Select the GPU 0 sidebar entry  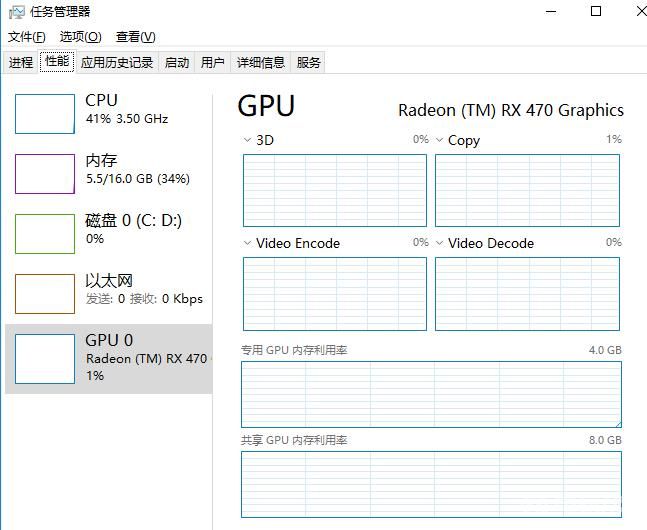(x=109, y=359)
